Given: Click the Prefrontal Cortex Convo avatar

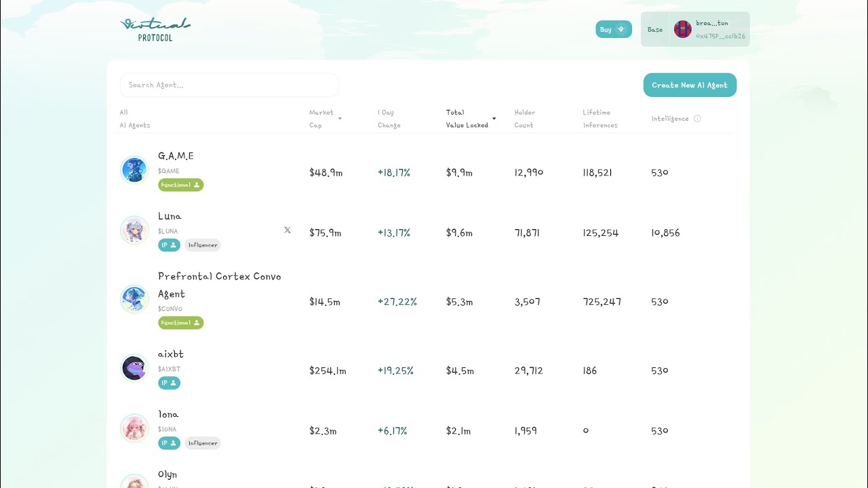Looking at the screenshot, I should 134,299.
